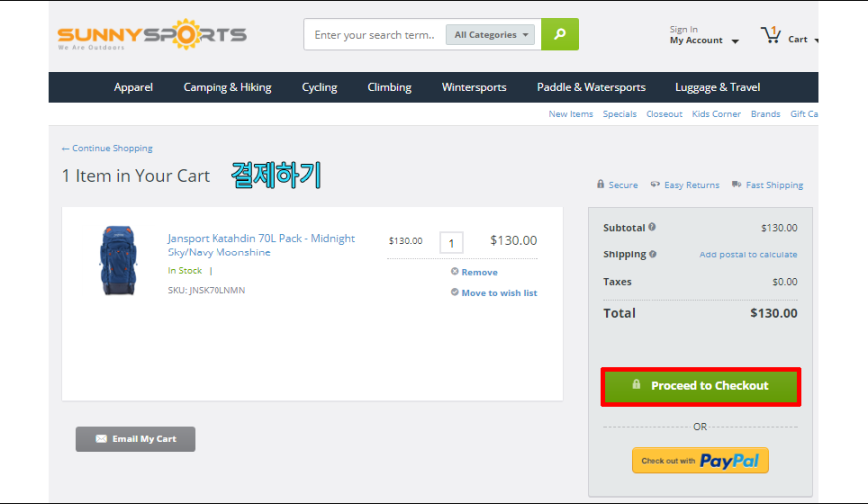Click the Secure link text
This screenshot has height=504, width=868.
coord(623,185)
